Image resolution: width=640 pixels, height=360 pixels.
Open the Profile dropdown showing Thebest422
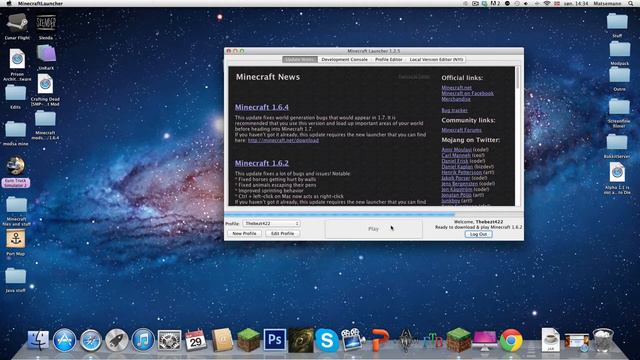pyautogui.click(x=271, y=224)
